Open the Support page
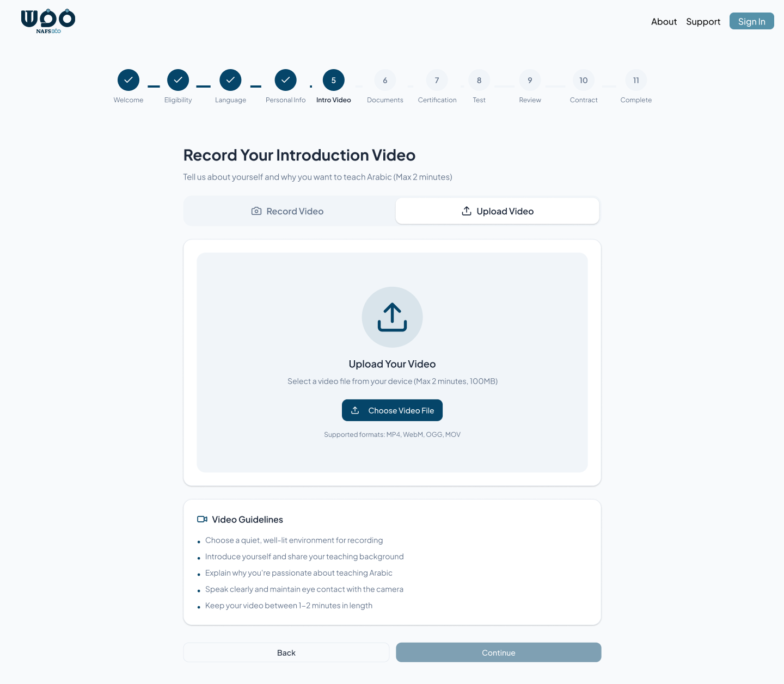Viewport: 784px width, 684px height. [x=703, y=21]
